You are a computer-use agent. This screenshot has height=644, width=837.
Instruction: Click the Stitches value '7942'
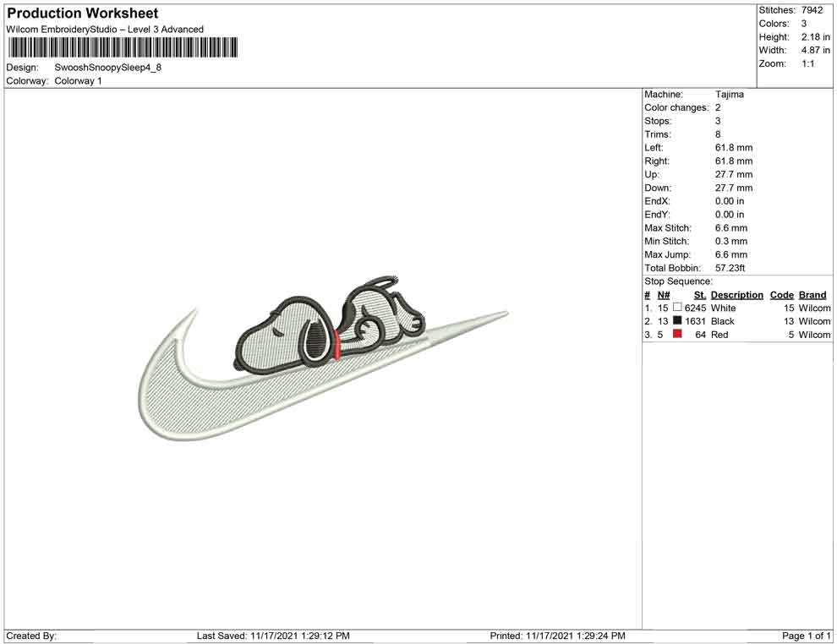coord(812,10)
